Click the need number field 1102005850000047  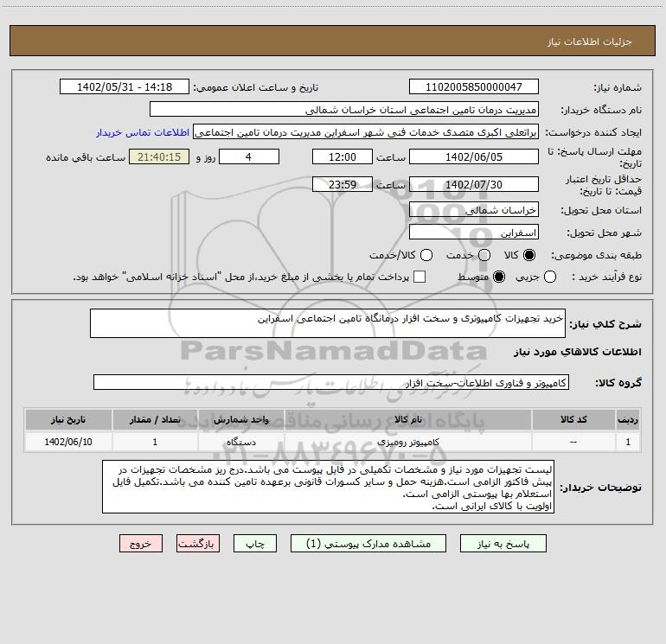click(x=474, y=86)
